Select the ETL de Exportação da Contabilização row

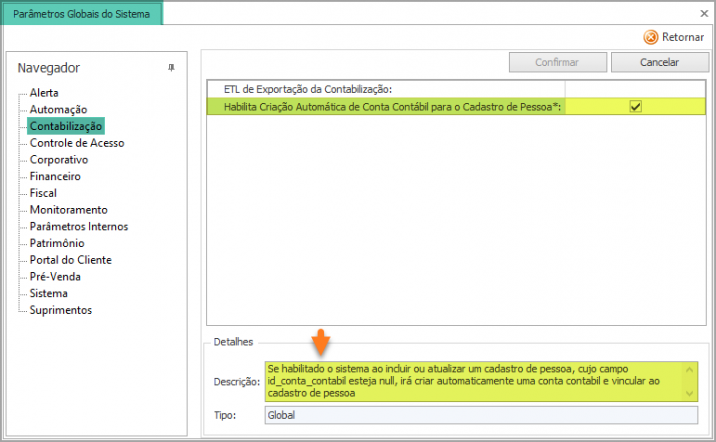456,89
